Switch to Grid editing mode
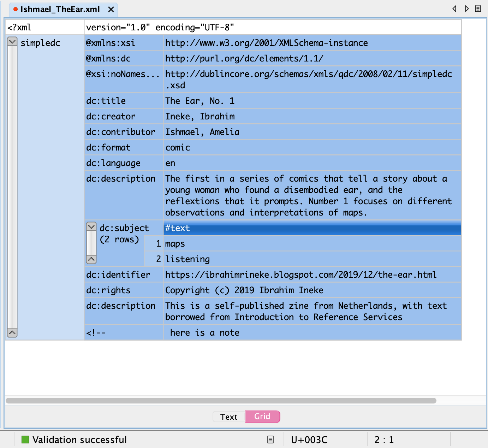The image size is (488, 448). pos(262,417)
